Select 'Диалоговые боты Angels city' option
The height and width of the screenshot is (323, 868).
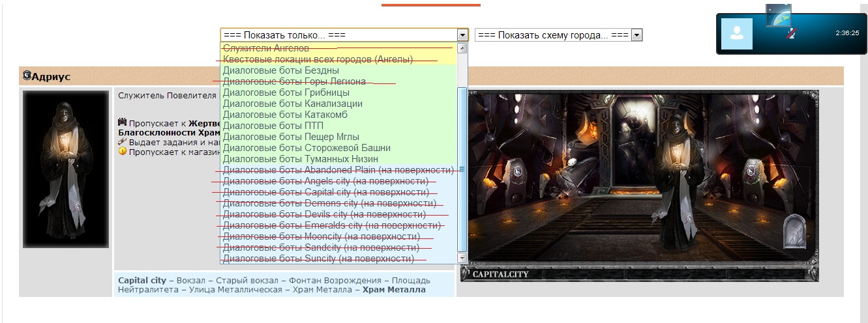[x=340, y=181]
